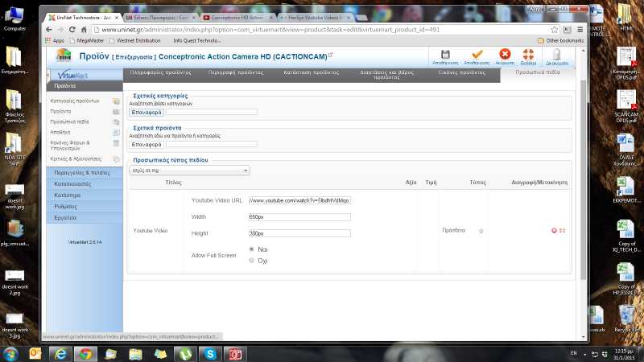
Task: Open Apps from the bookmarks bar
Action: [x=55, y=41]
